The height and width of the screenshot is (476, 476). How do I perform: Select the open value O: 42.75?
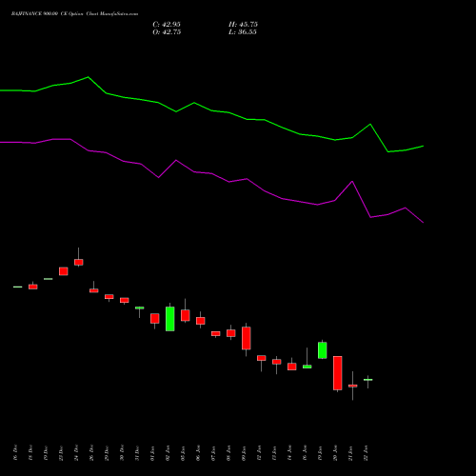click(x=167, y=32)
